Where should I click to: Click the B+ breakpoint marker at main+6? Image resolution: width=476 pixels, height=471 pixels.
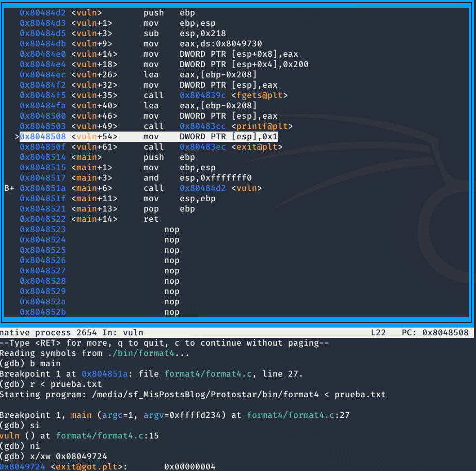point(9,188)
